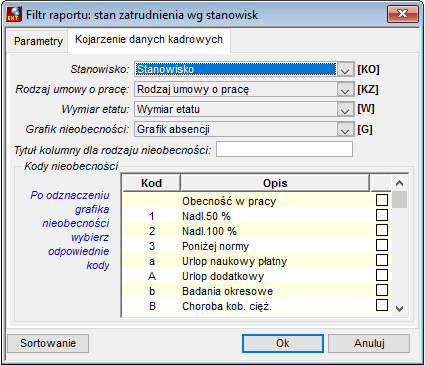Screen dimensions: 425x365
Task: Confirm with the Ok button
Action: (283, 343)
